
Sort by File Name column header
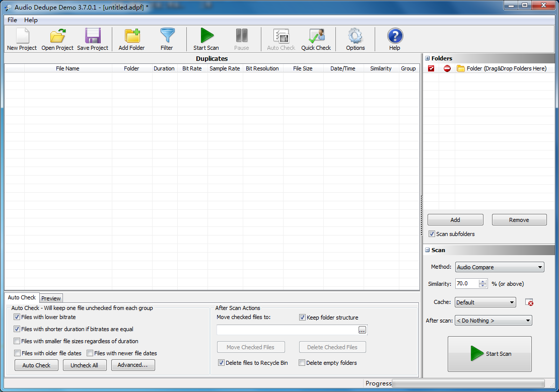68,68
